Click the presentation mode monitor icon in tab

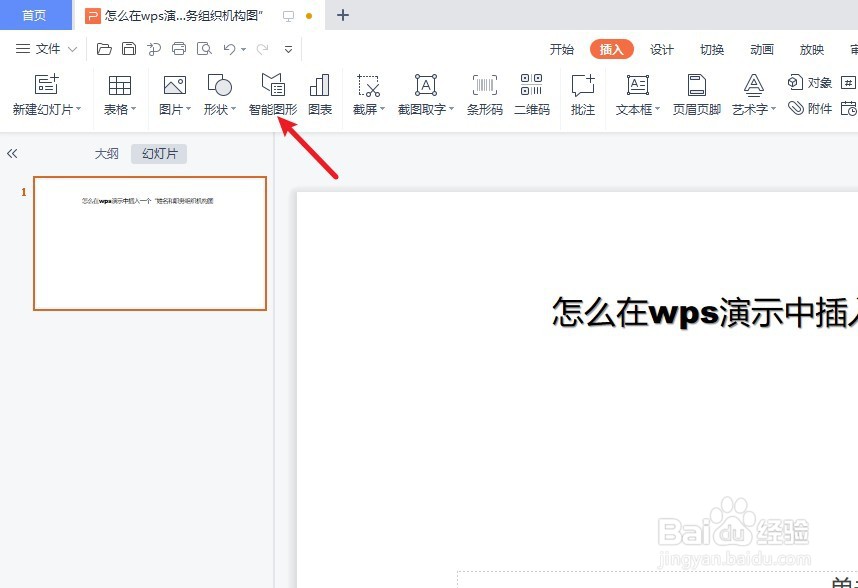[x=288, y=16]
